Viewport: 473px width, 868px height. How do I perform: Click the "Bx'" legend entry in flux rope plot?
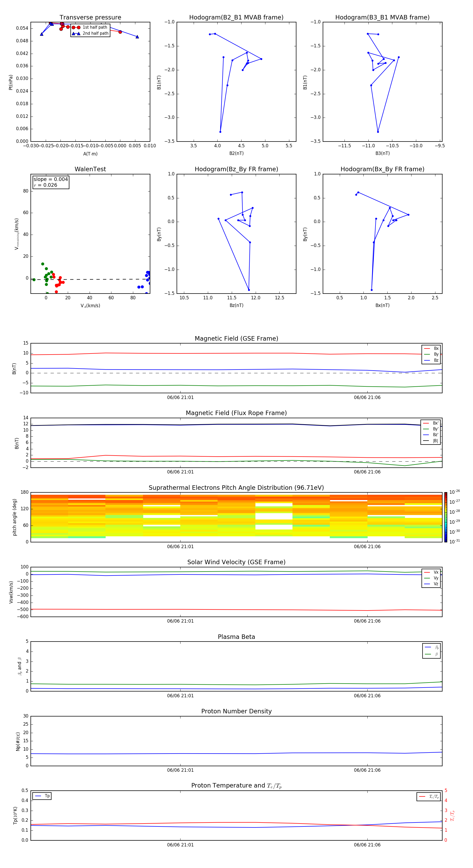(431, 423)
